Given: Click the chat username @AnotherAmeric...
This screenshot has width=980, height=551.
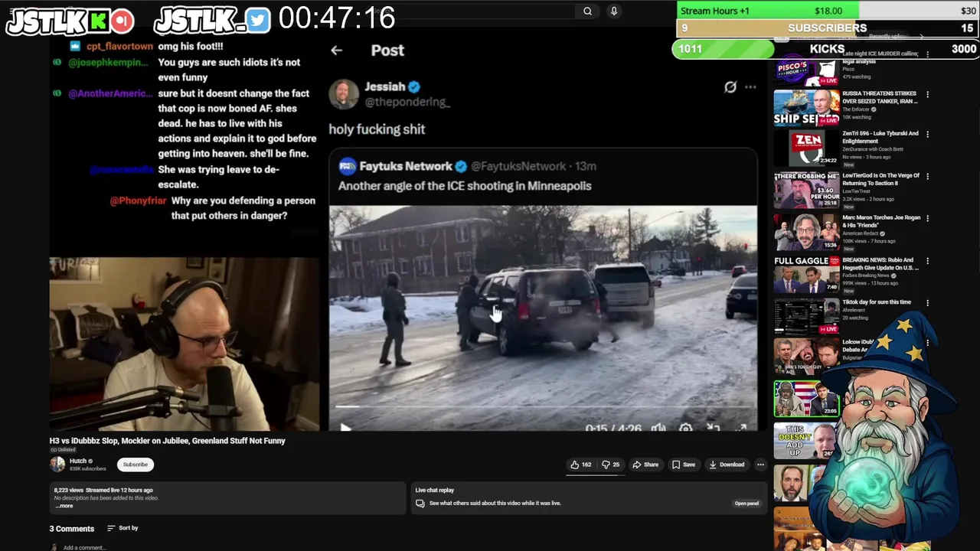Looking at the screenshot, I should click(x=110, y=93).
